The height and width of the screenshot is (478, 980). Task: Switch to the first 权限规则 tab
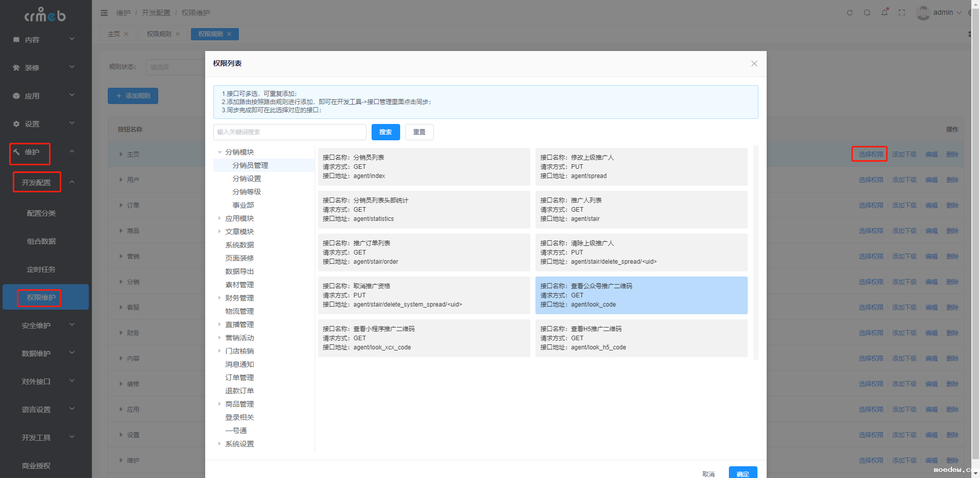159,34
